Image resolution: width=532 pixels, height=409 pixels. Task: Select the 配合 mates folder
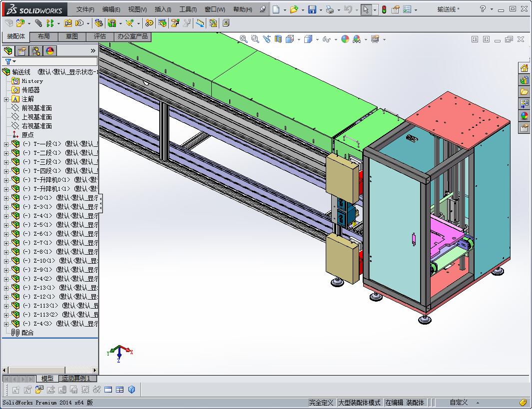27,333
